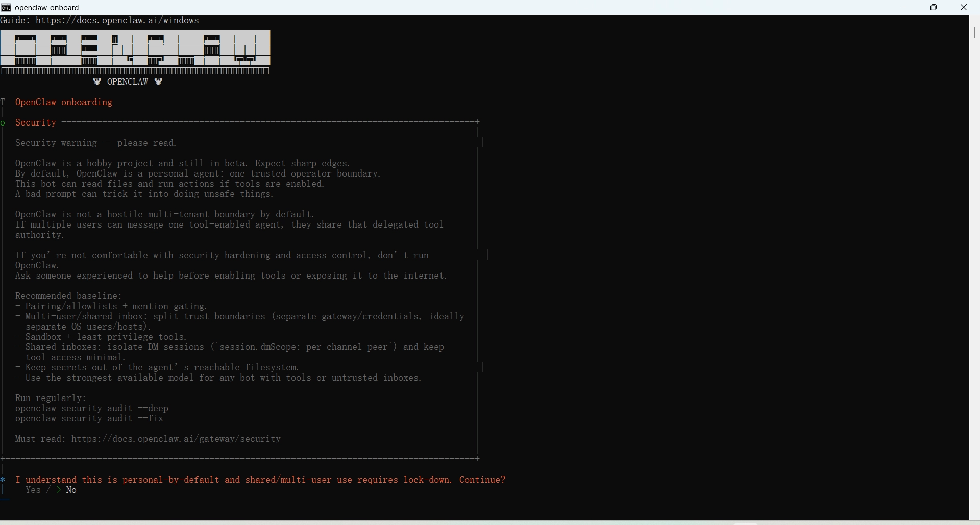
Task: Open the gateway security docs link
Action: (x=176, y=439)
